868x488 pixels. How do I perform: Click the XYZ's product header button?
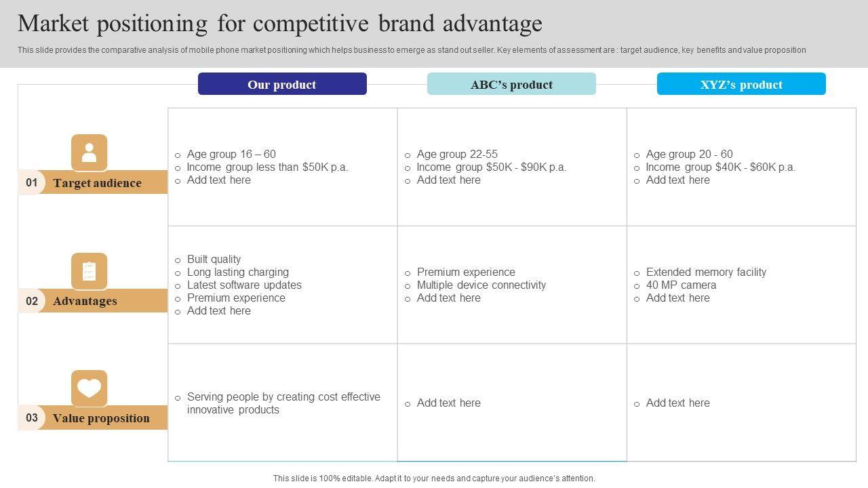point(741,85)
